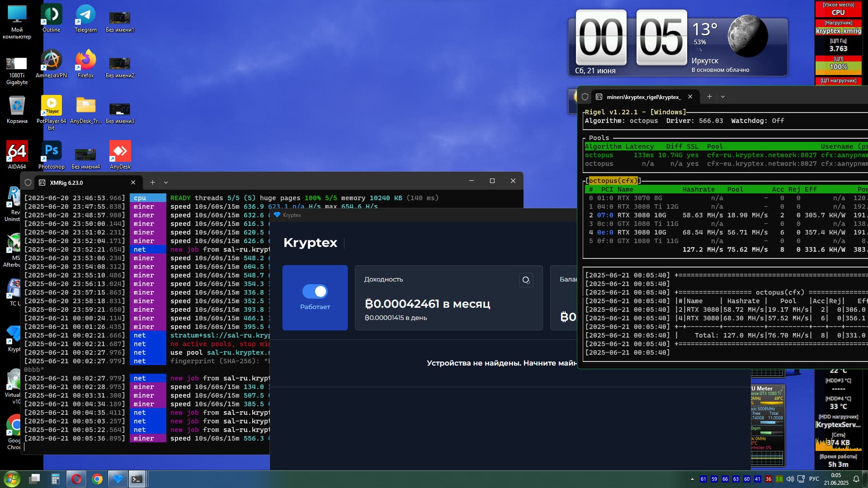The width and height of the screenshot is (868, 488).
Task: Open Calculator from the taskbar
Action: (56, 479)
